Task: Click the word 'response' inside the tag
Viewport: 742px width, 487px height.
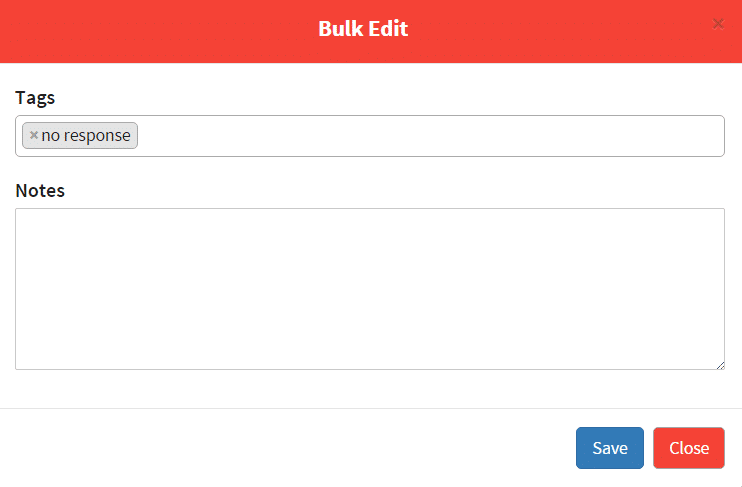Action: coord(97,135)
